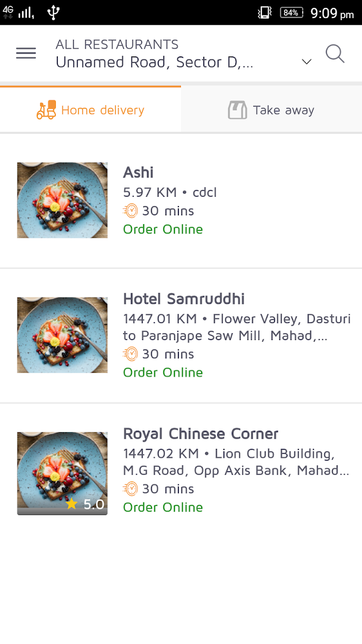Tap the timer icon for Royal Chinese Corner
The image size is (362, 644).
131,489
